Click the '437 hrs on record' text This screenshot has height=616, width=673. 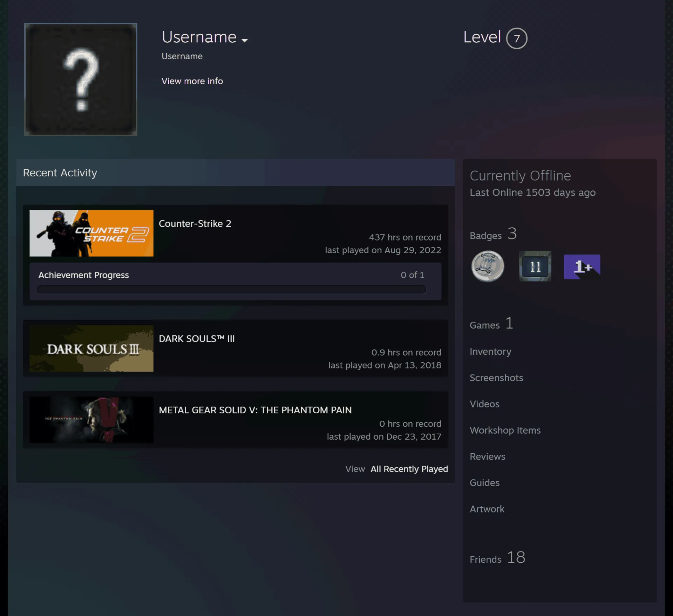tap(405, 237)
